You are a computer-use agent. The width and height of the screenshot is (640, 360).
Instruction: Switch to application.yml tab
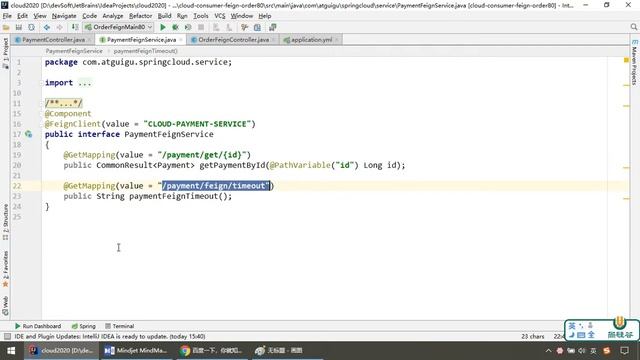[311, 40]
